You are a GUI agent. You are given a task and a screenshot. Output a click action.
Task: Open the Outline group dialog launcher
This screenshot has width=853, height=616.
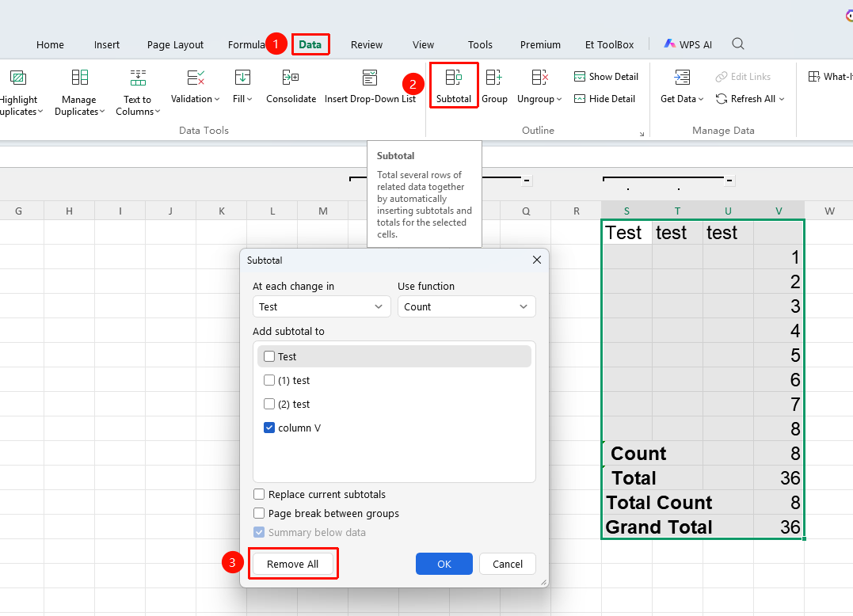click(642, 134)
